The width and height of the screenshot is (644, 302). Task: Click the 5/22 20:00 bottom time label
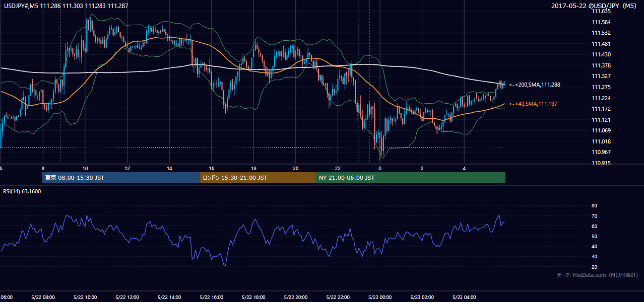(x=295, y=297)
